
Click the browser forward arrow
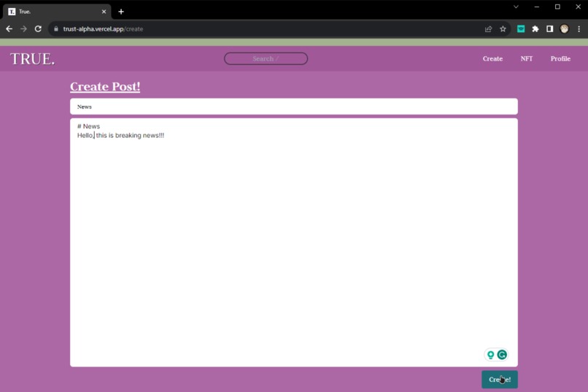click(23, 29)
